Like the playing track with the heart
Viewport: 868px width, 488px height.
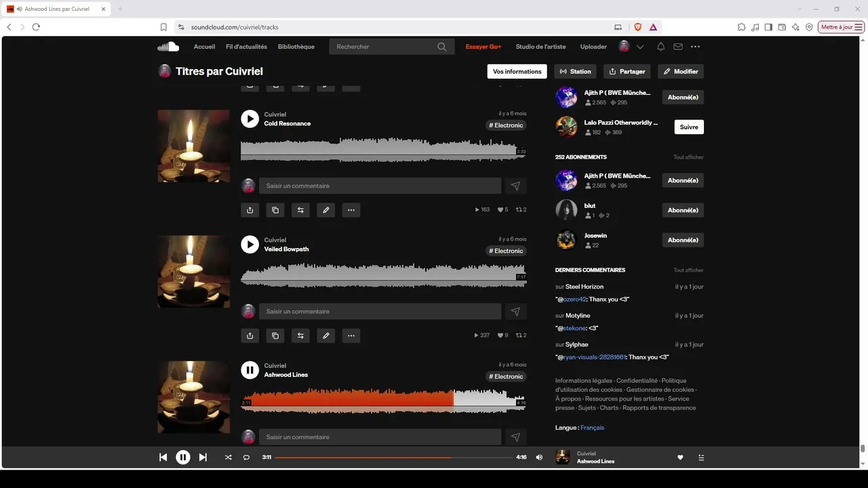coord(680,457)
